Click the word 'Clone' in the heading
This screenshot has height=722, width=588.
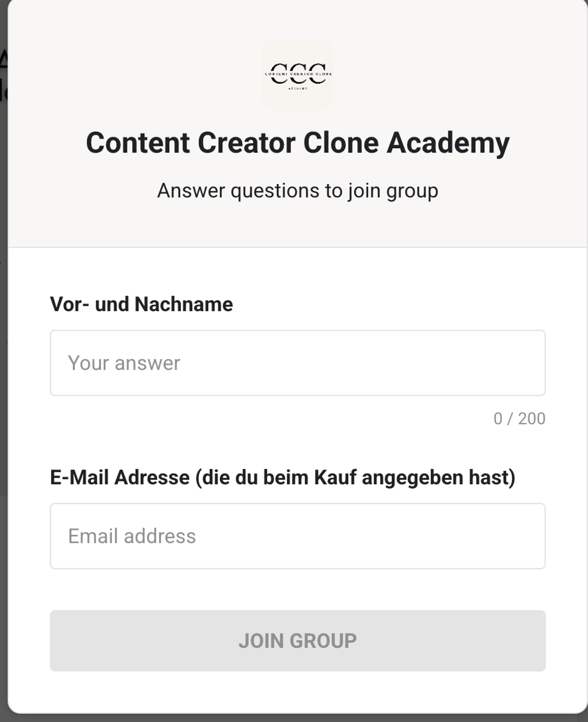(341, 143)
